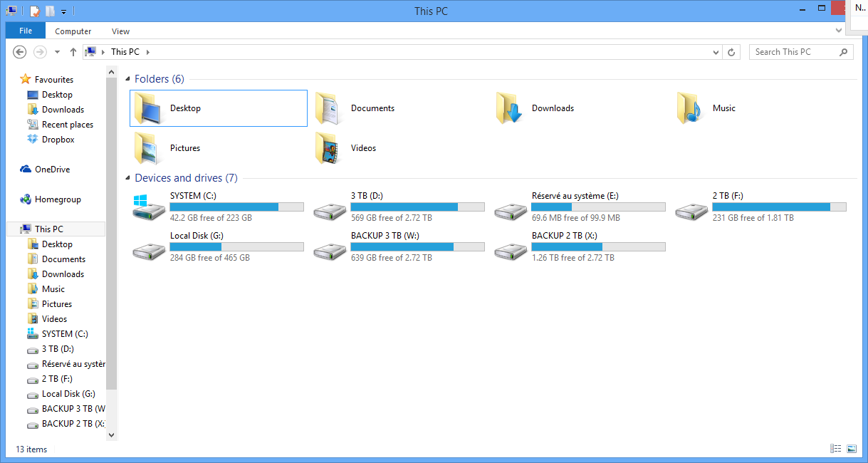
Task: Select the Music folder icon
Action: (x=691, y=108)
